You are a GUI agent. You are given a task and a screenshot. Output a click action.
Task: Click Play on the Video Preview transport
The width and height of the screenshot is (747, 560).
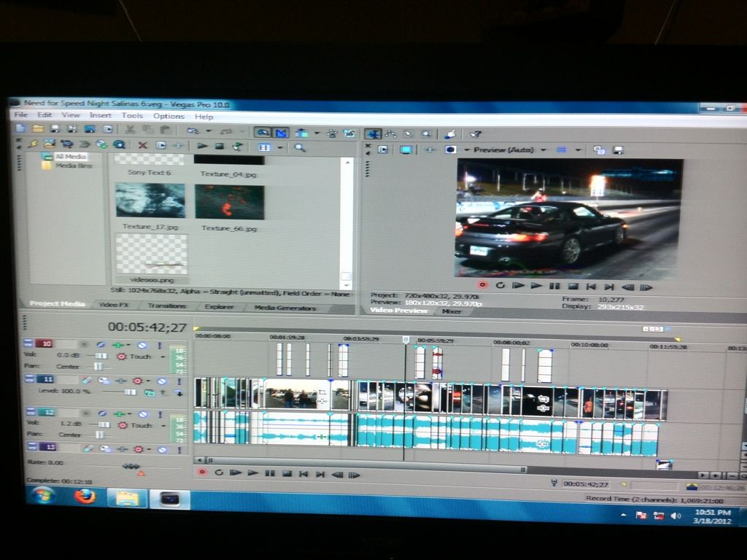pos(536,286)
